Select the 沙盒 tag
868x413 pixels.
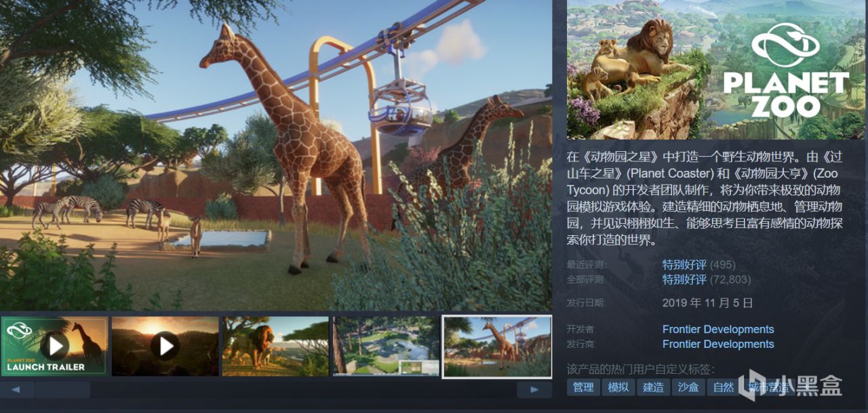click(689, 387)
